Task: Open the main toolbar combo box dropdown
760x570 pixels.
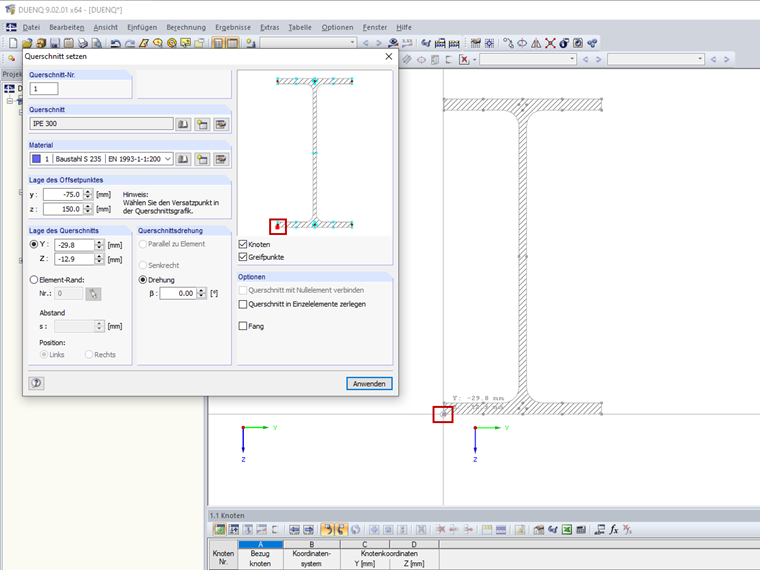Action: [x=352, y=43]
